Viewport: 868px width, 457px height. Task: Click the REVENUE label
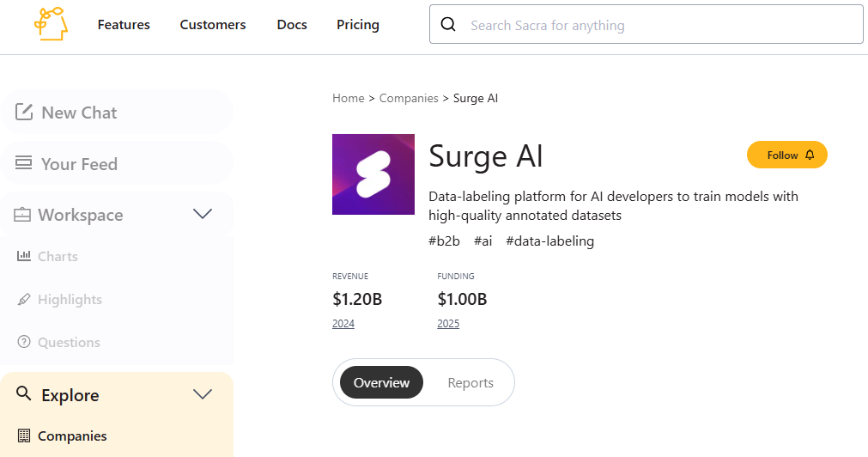click(349, 276)
